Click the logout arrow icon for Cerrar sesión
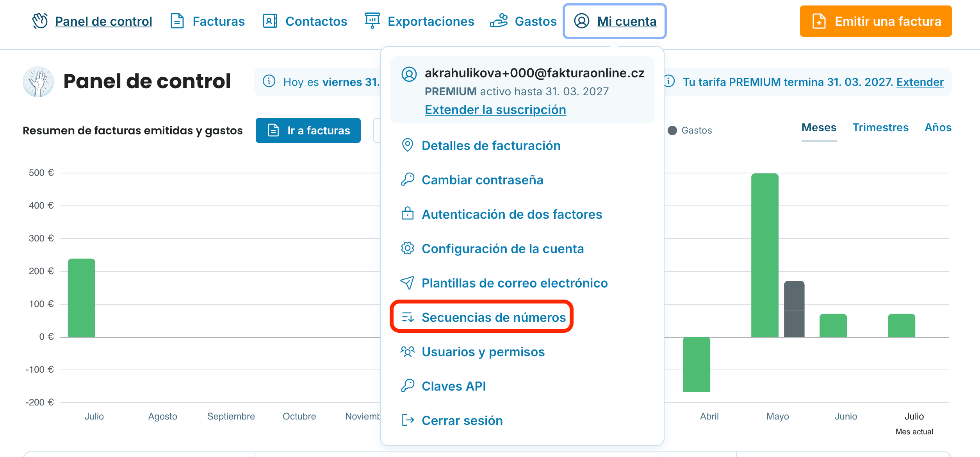This screenshot has height=457, width=980. (x=407, y=420)
